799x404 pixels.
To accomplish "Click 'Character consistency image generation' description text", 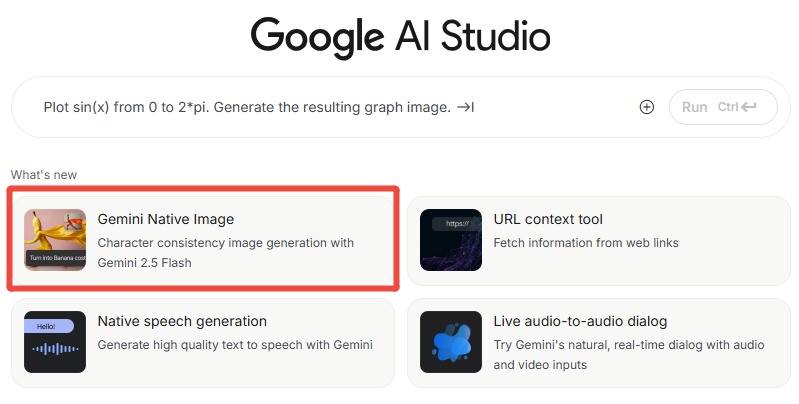I will coord(225,243).
